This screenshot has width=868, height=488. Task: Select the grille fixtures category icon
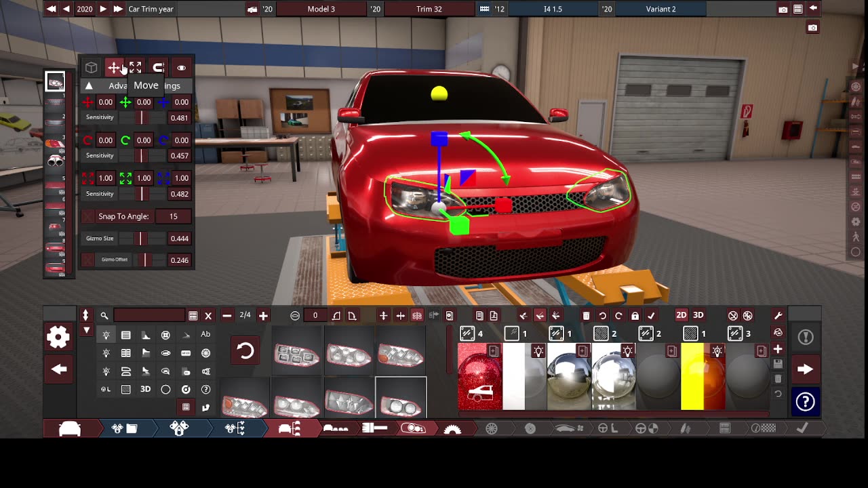(125, 335)
